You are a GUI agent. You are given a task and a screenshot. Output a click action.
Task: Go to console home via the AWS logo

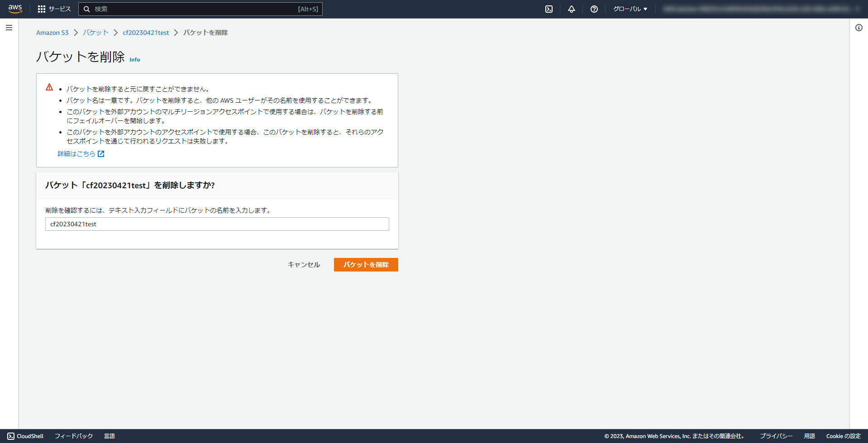pyautogui.click(x=14, y=9)
